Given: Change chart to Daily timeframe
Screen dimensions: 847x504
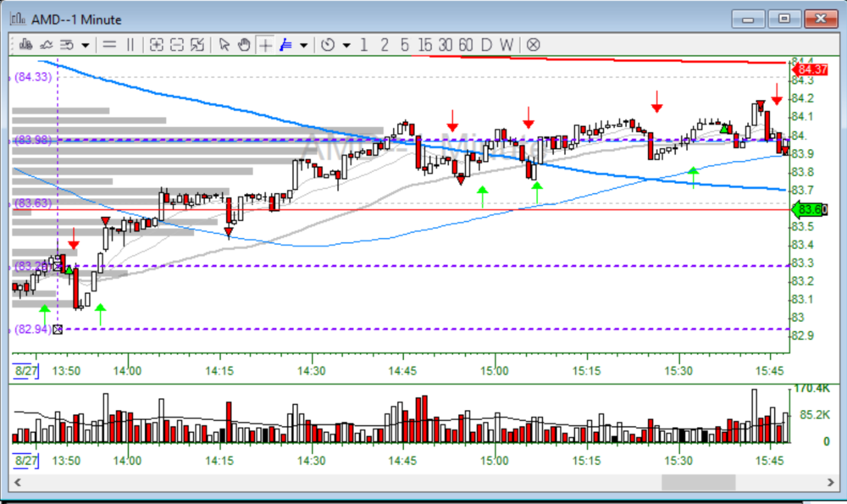Looking at the screenshot, I should pyautogui.click(x=486, y=45).
